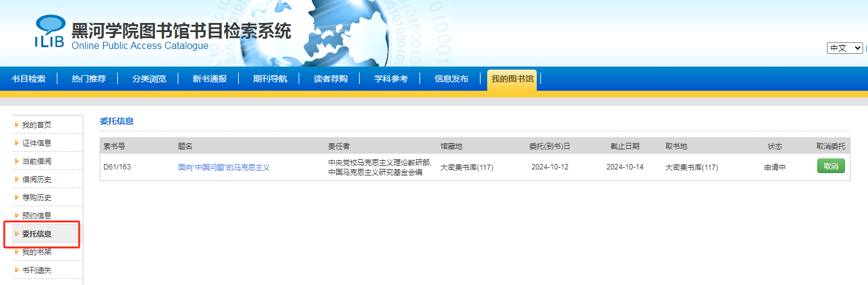This screenshot has height=285, width=868.
Task: Open 读者荐购 navigation item
Action: point(331,79)
